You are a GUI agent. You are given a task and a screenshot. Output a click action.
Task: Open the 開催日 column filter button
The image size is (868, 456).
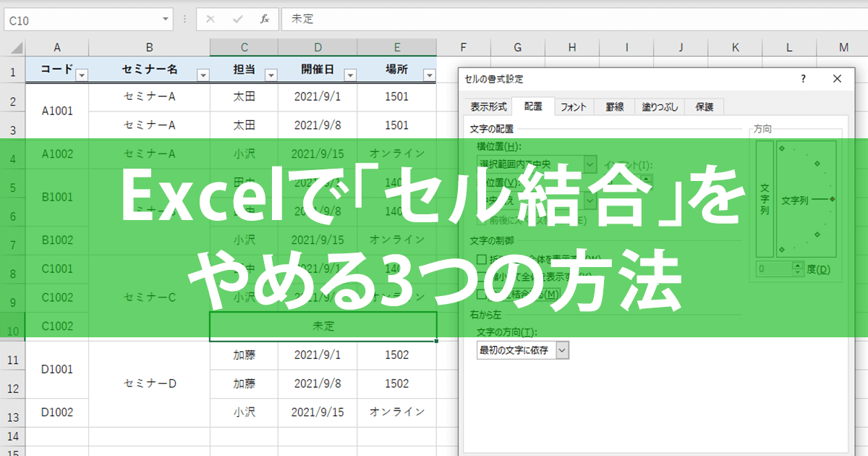pos(350,75)
